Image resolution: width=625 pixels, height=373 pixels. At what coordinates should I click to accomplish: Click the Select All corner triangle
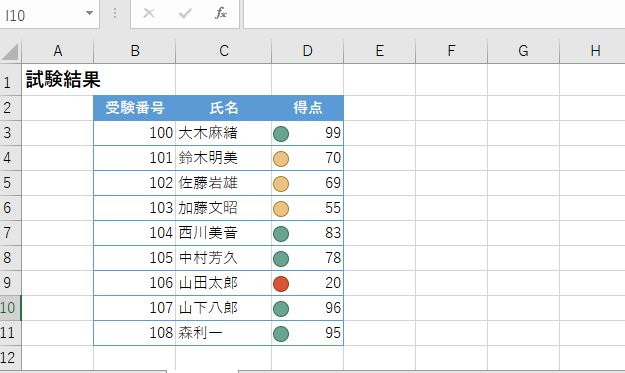10,52
